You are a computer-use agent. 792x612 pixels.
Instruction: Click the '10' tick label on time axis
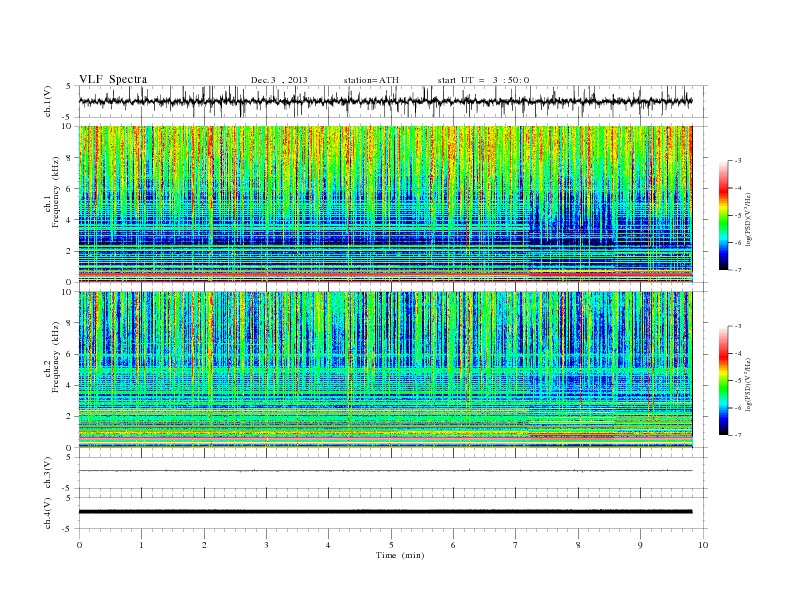point(703,545)
